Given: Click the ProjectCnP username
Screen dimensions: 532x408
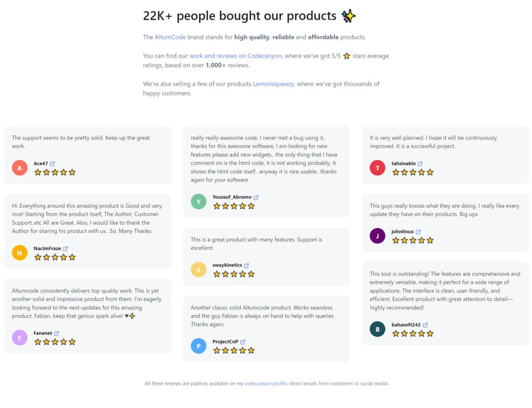Looking at the screenshot, I should click(x=225, y=342).
